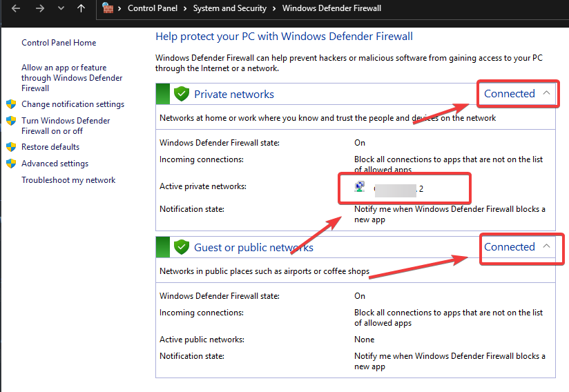Screen dimensions: 569x392
Task: Expand chevron after System and Security breadcrumb
Action: click(x=274, y=8)
